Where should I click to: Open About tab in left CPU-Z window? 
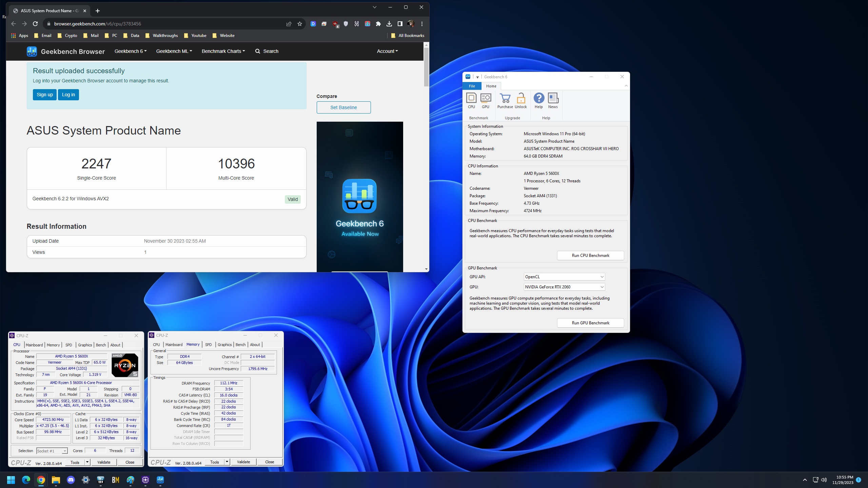[115, 345]
